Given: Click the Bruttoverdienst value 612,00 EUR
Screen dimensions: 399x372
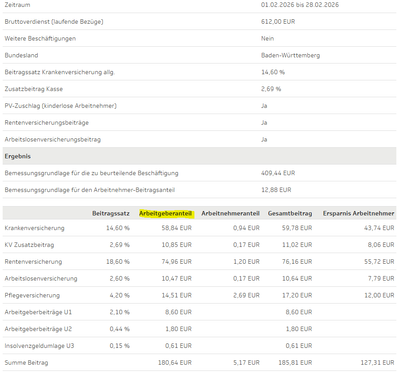Looking at the screenshot, I should click(x=278, y=22).
